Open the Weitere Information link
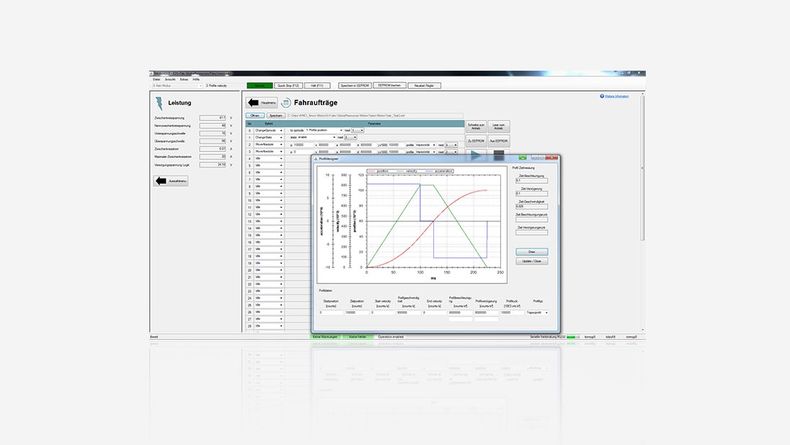The height and width of the screenshot is (445, 790). pyautogui.click(x=617, y=95)
